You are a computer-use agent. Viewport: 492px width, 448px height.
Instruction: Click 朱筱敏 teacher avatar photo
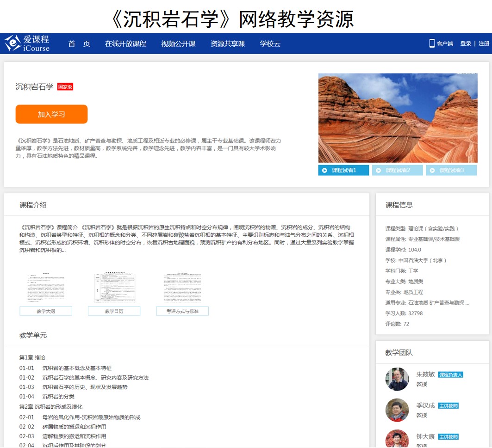point(397,379)
